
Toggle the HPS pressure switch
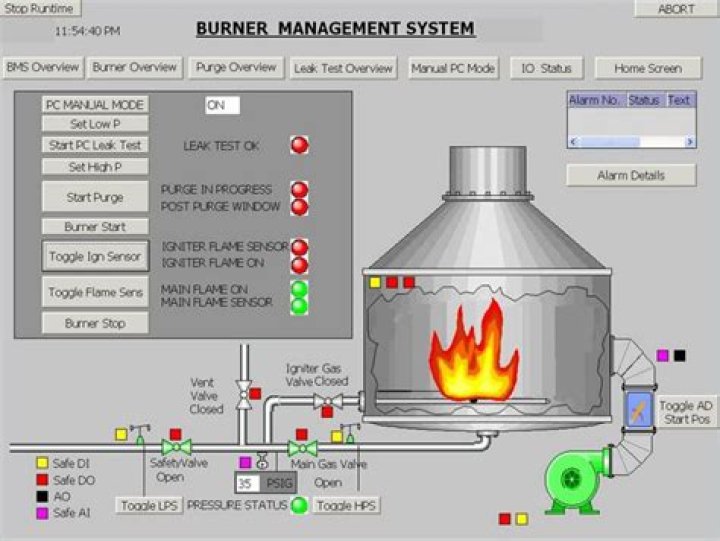coord(346,505)
